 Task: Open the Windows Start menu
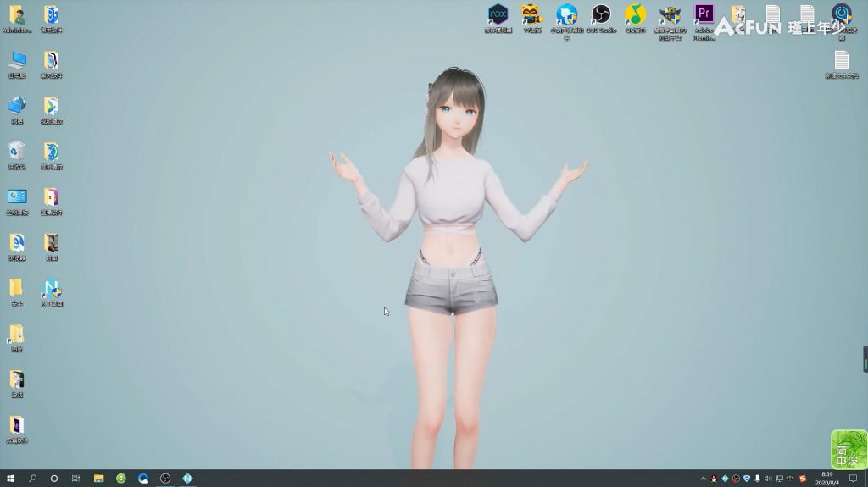point(10,479)
